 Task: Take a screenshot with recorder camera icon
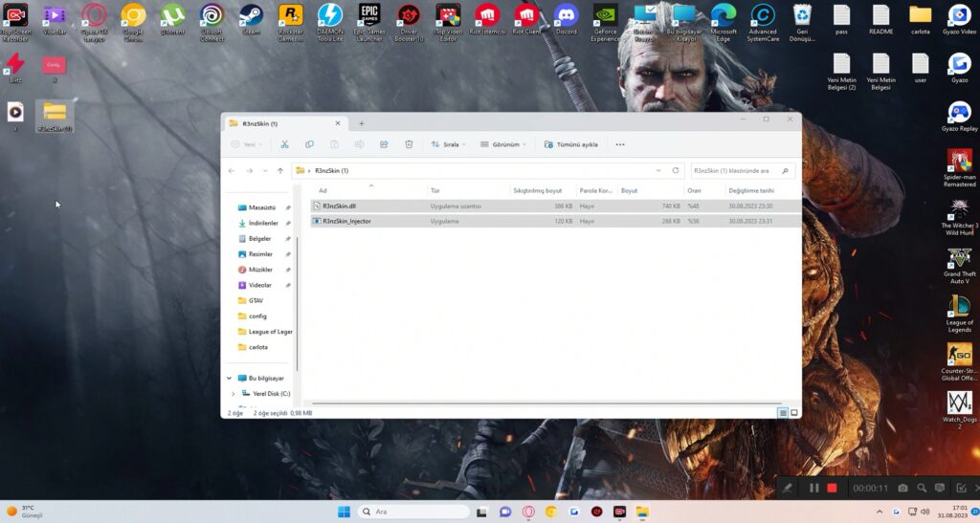[902, 488]
